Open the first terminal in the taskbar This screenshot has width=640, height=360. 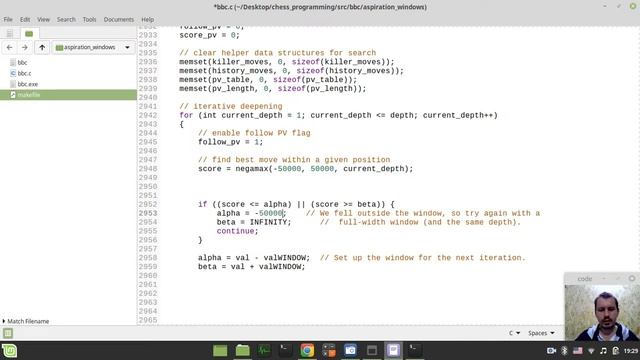coord(285,351)
